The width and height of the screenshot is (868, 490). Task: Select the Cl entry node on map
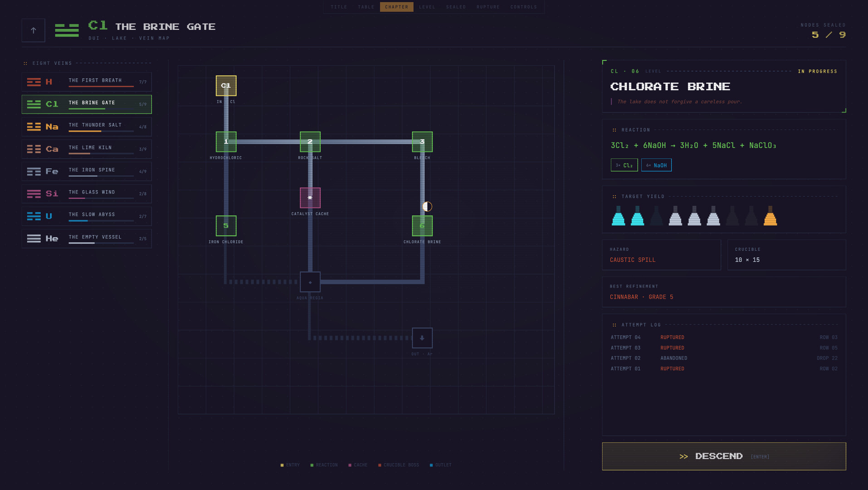point(226,86)
